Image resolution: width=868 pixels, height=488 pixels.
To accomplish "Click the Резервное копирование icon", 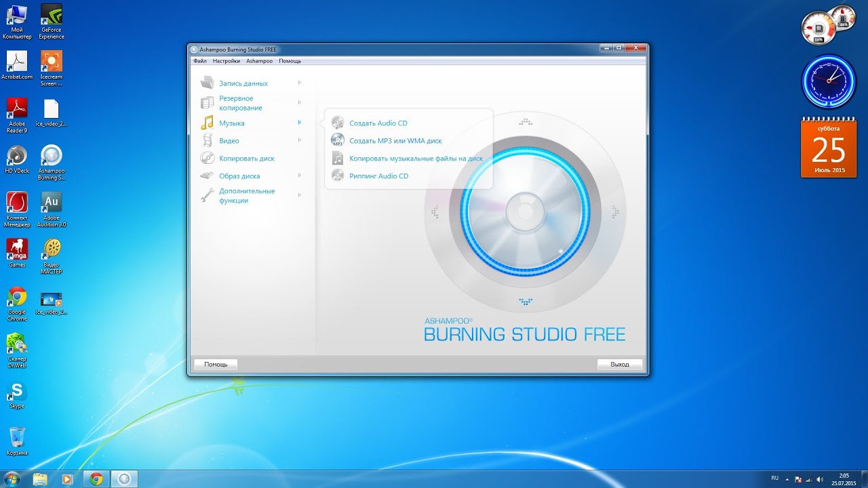I will [x=208, y=103].
